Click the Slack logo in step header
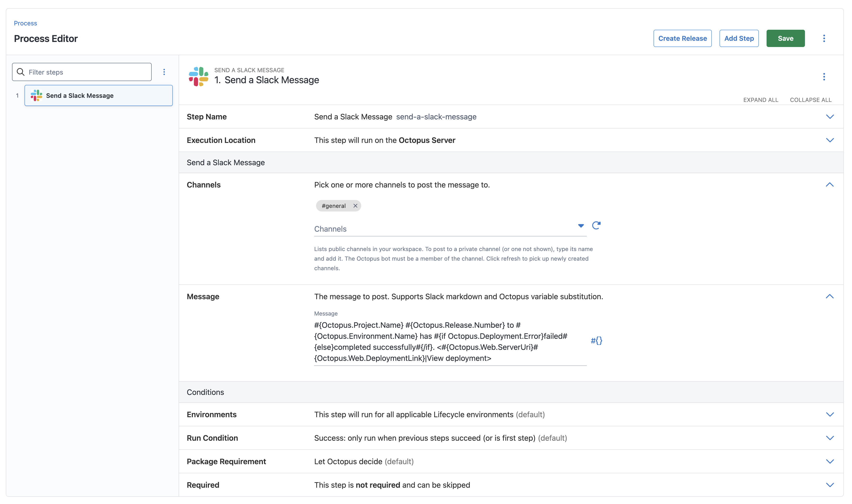The height and width of the screenshot is (504, 852). click(198, 76)
